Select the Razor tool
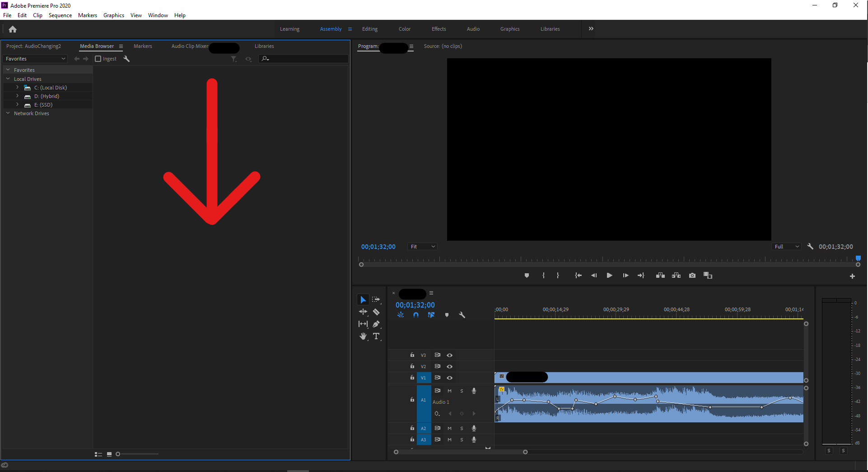Viewport: 868px width, 472px height. pos(376,312)
